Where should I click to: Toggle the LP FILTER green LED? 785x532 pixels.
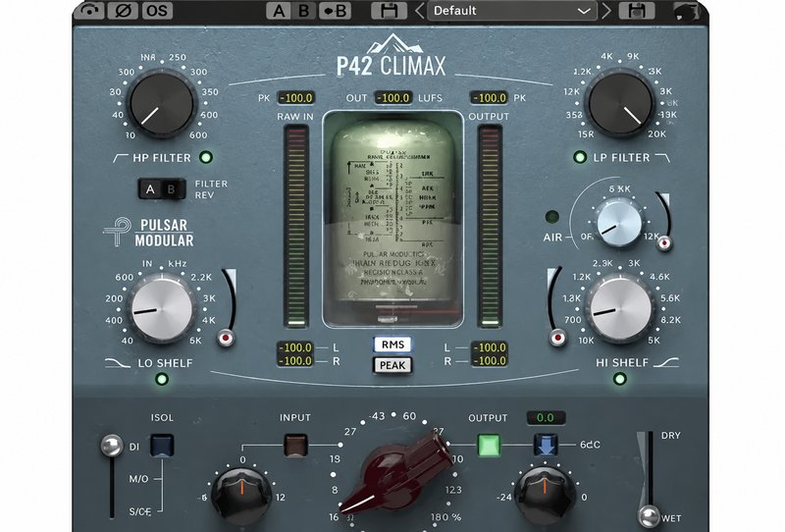(580, 157)
